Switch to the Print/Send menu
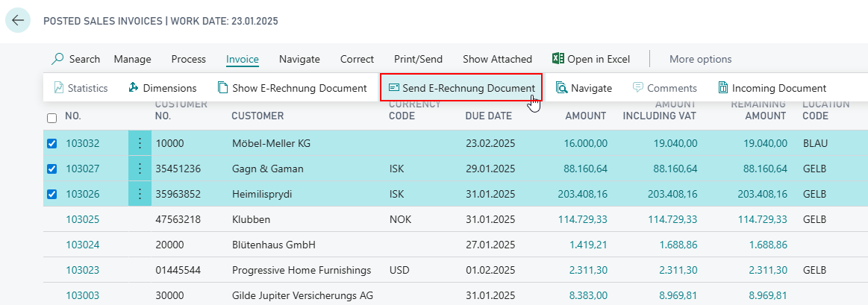Image resolution: width=868 pixels, height=305 pixels. tap(418, 59)
